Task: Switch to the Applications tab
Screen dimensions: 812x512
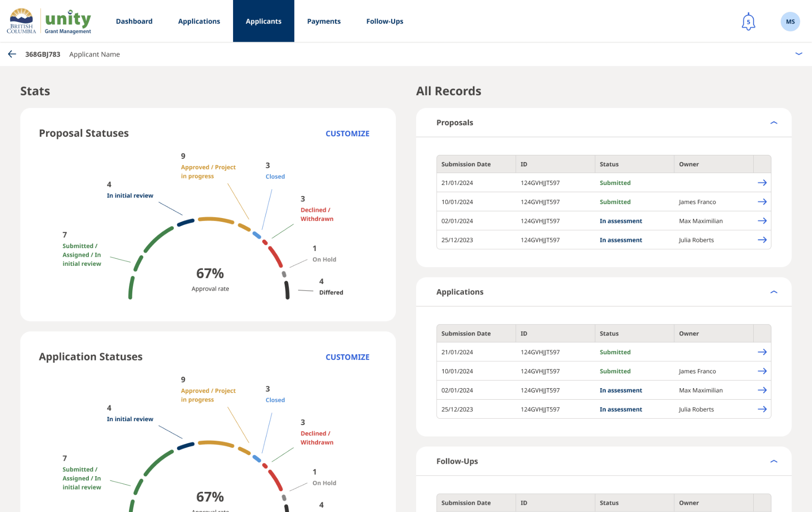Action: [x=199, y=21]
